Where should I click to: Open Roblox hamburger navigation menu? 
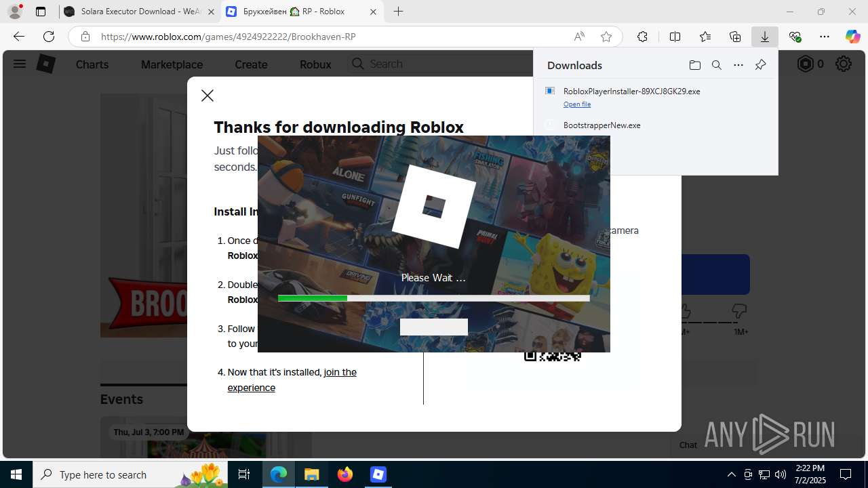[x=20, y=64]
